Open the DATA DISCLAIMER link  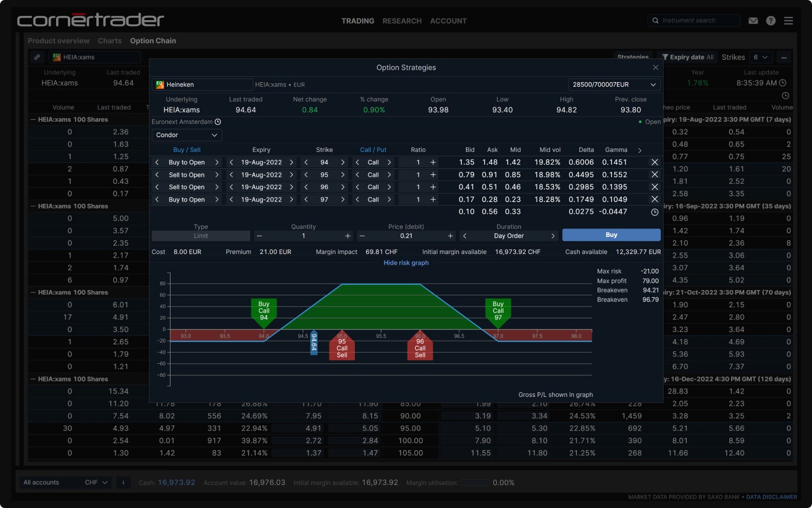click(772, 497)
